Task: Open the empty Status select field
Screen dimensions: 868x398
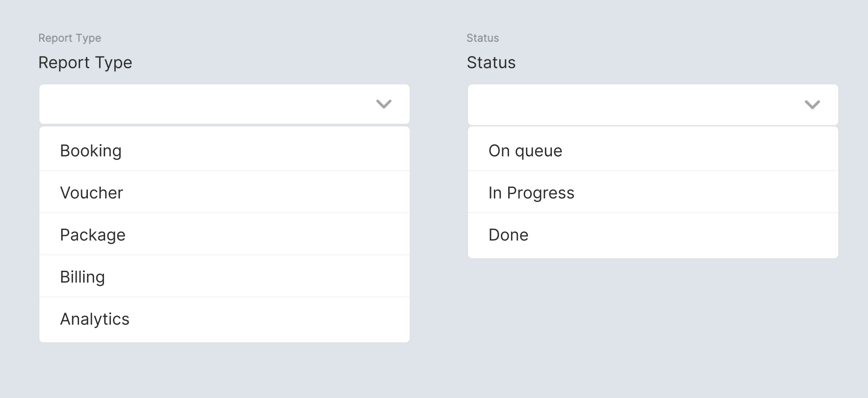Action: coord(633,105)
